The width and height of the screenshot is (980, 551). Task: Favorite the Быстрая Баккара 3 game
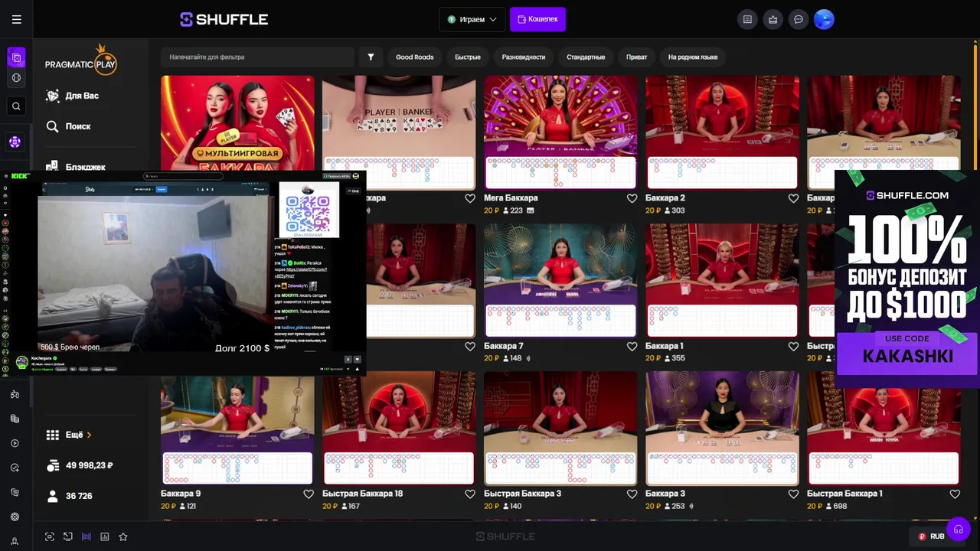(632, 494)
